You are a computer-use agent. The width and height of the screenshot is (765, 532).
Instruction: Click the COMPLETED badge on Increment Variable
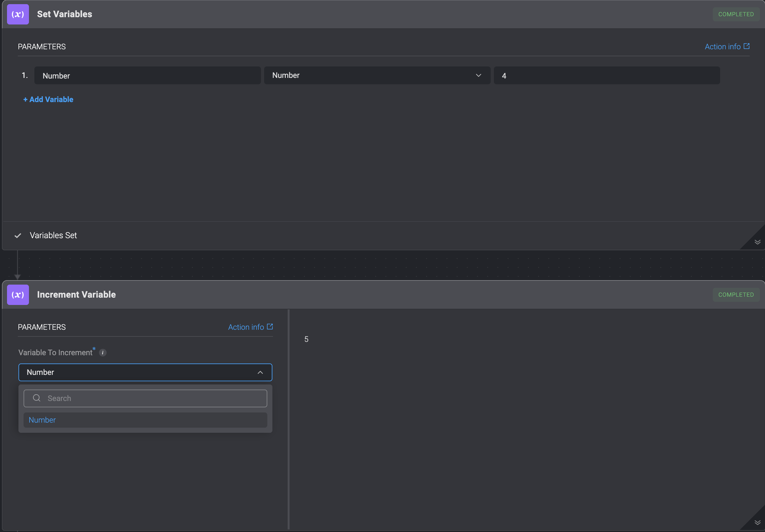pyautogui.click(x=736, y=295)
